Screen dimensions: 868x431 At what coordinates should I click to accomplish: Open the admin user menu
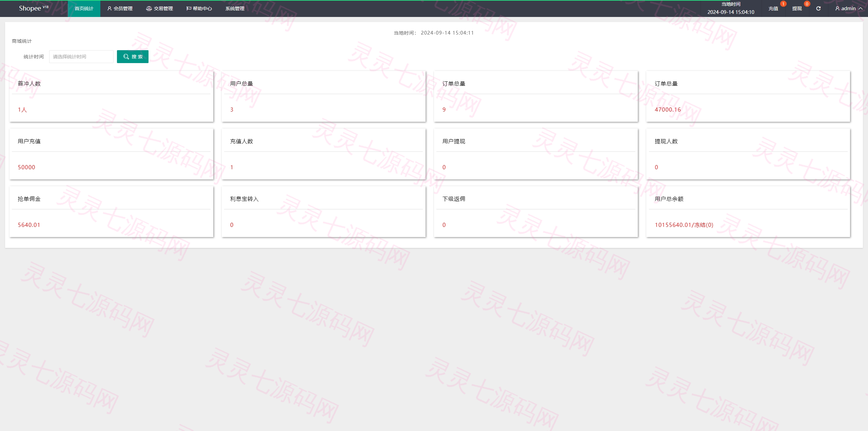pos(849,8)
